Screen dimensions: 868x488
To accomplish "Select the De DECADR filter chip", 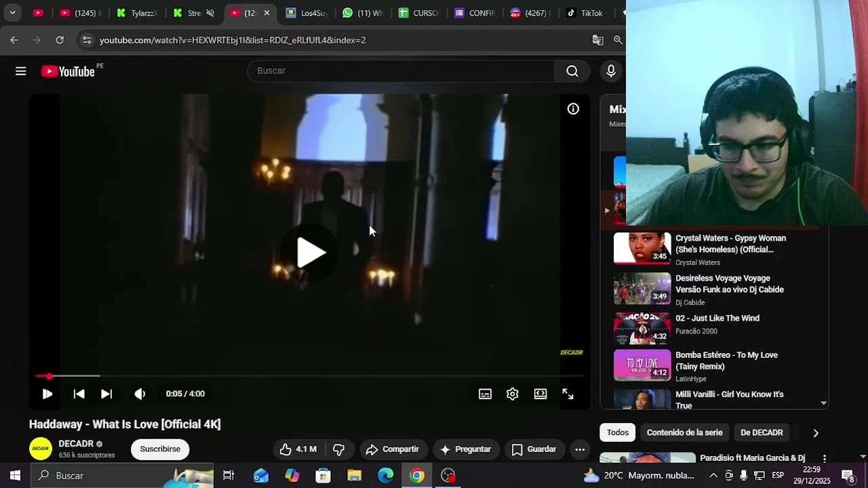I will [x=762, y=432].
